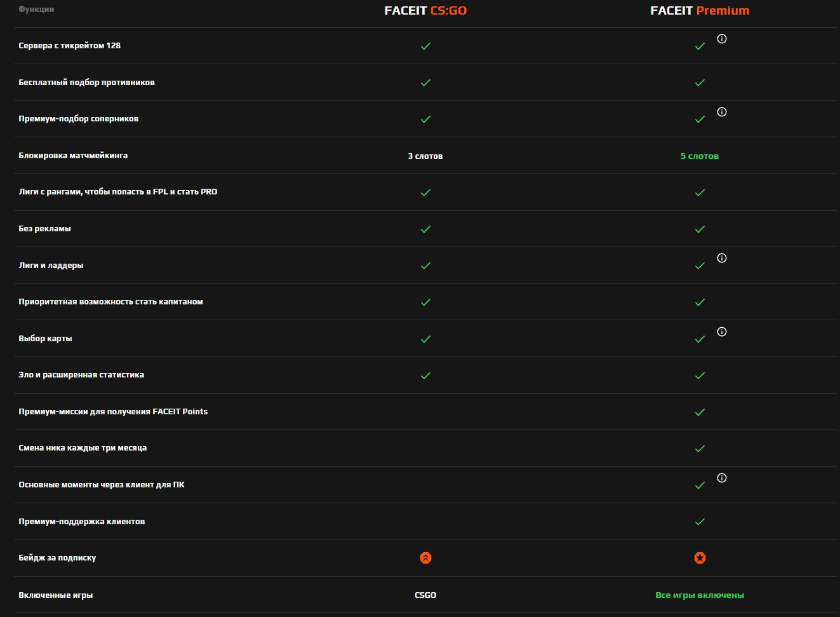
Task: Click the FACEIT CS:GO subscription badge icon
Action: click(x=425, y=558)
